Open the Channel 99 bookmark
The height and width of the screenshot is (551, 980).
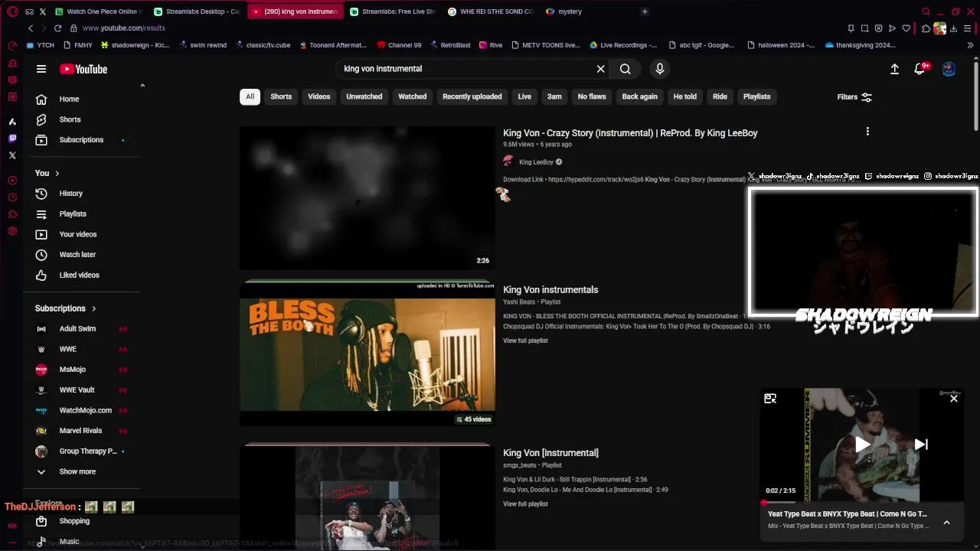tap(399, 45)
